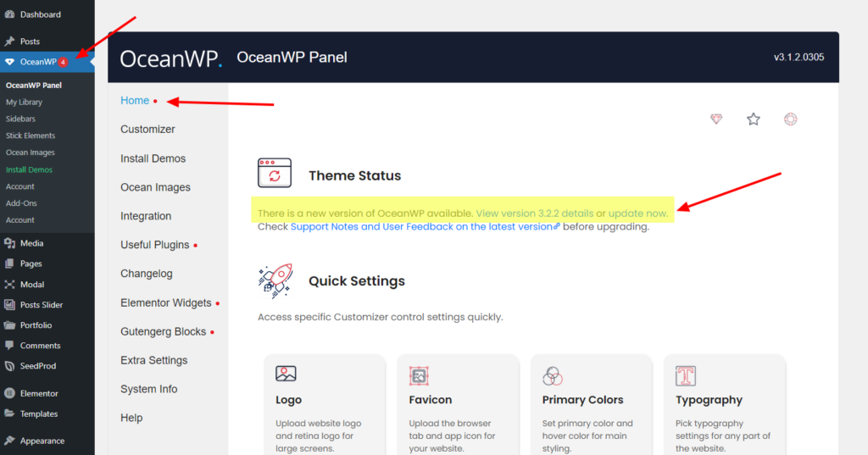Open Add-Ons in the OceanWP submenu

(x=21, y=203)
